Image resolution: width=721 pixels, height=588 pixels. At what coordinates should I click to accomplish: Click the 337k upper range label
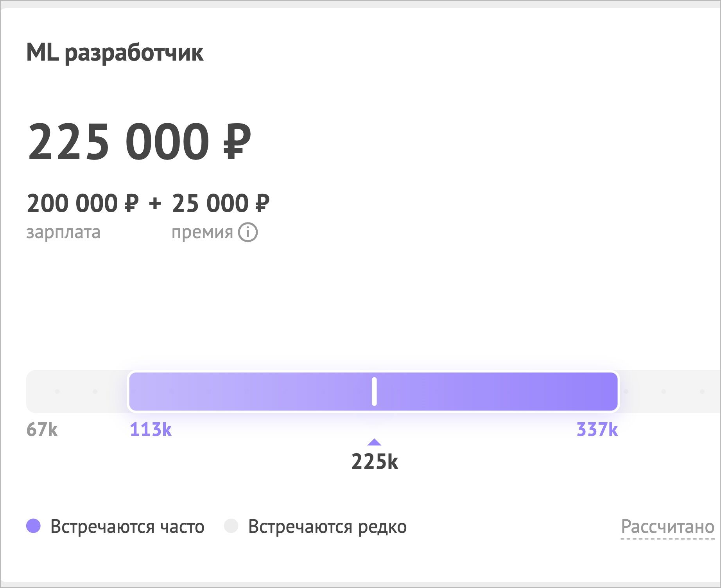click(597, 429)
